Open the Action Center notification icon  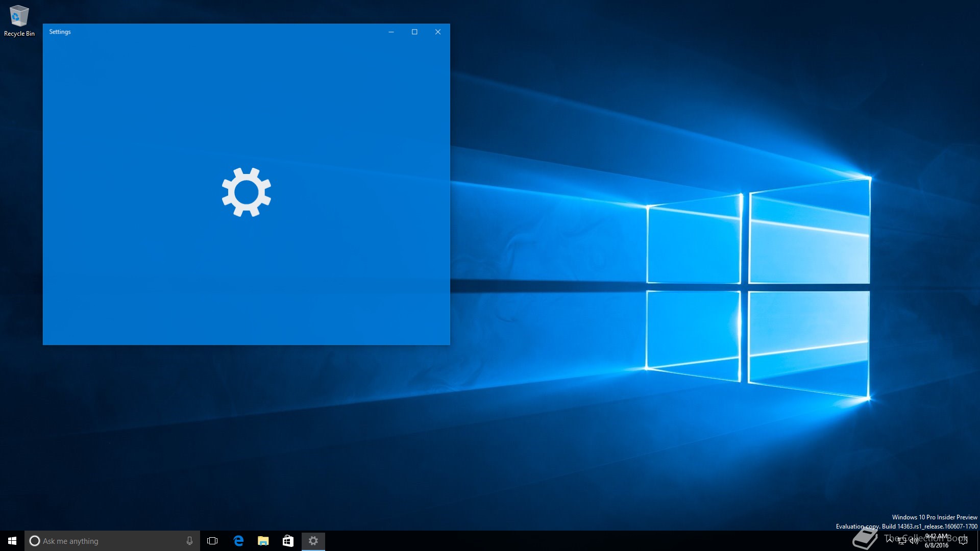[963, 541]
